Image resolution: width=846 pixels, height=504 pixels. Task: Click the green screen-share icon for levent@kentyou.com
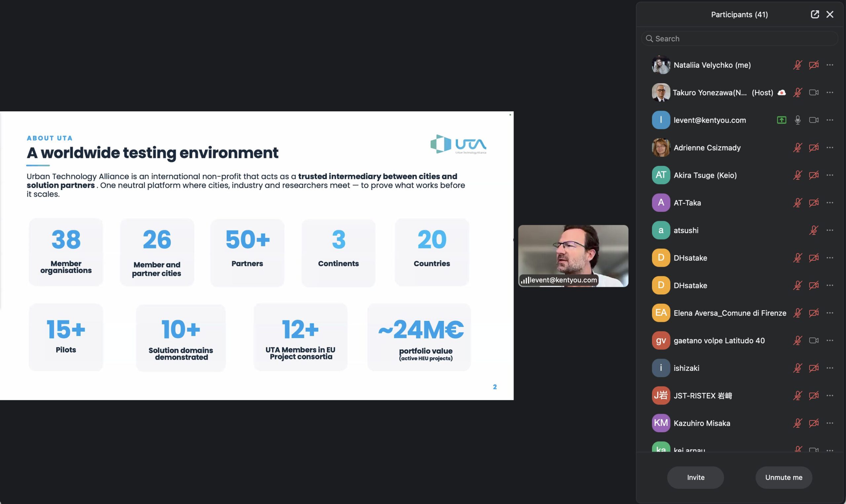[782, 120]
